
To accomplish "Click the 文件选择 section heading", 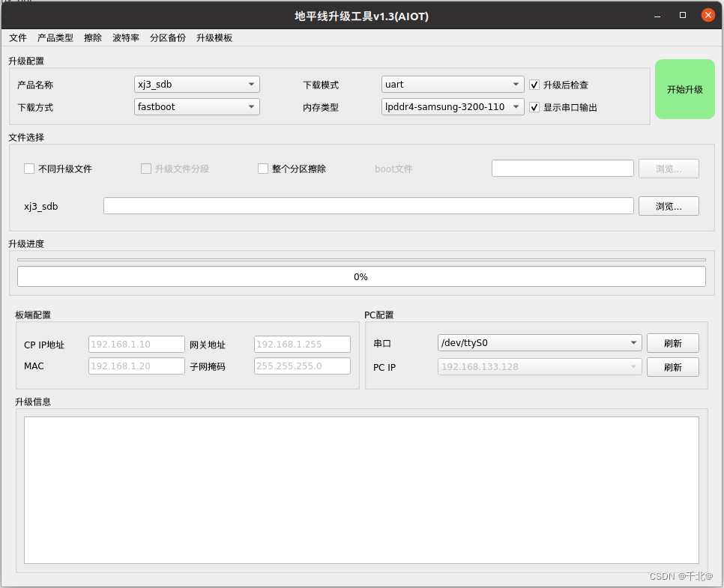I will (26, 137).
